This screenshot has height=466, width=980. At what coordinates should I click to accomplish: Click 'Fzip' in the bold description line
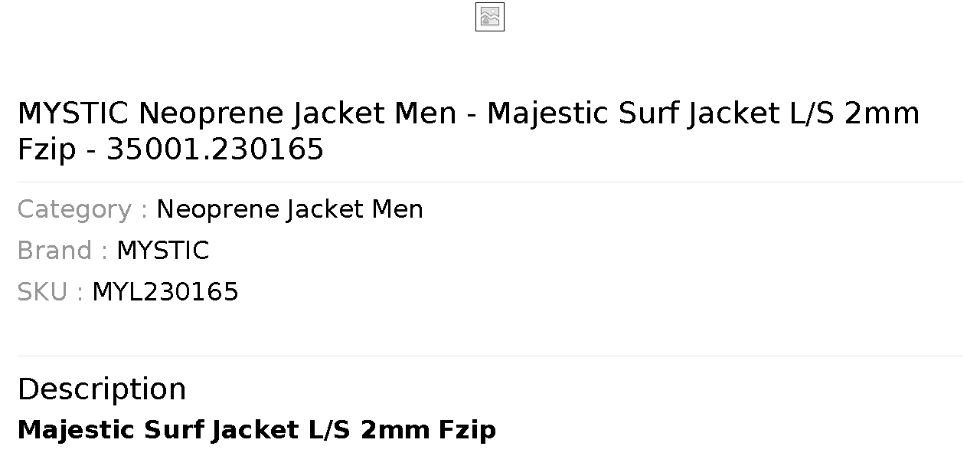[x=467, y=430]
